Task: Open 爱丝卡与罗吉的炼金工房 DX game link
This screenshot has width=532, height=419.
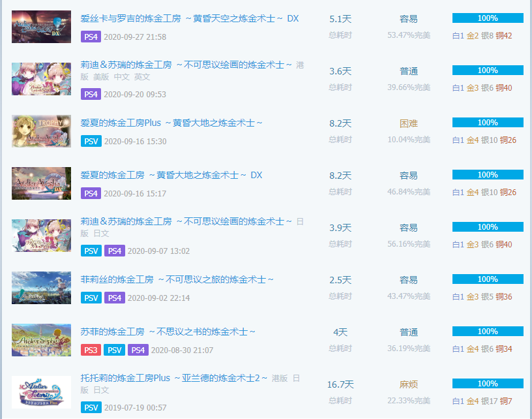Action: coord(189,19)
